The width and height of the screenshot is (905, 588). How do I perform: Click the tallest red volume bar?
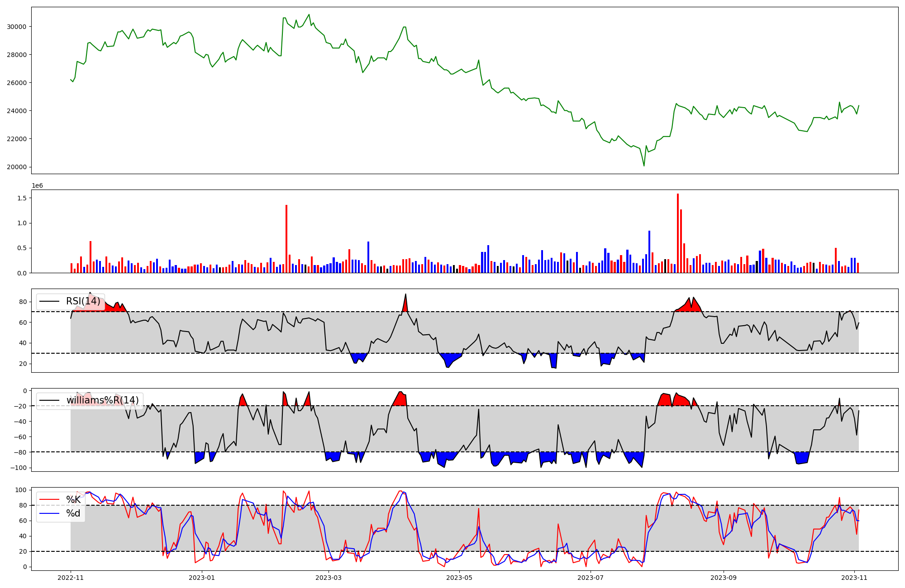pos(677,233)
